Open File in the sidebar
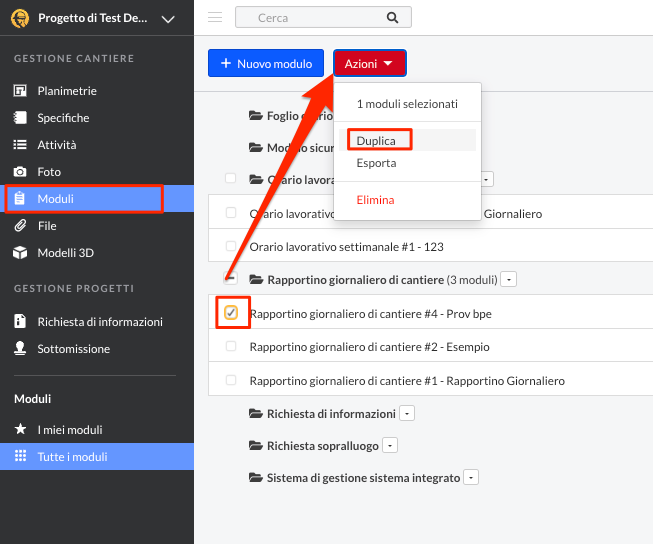Screen dimensions: 653x544 click(x=47, y=226)
